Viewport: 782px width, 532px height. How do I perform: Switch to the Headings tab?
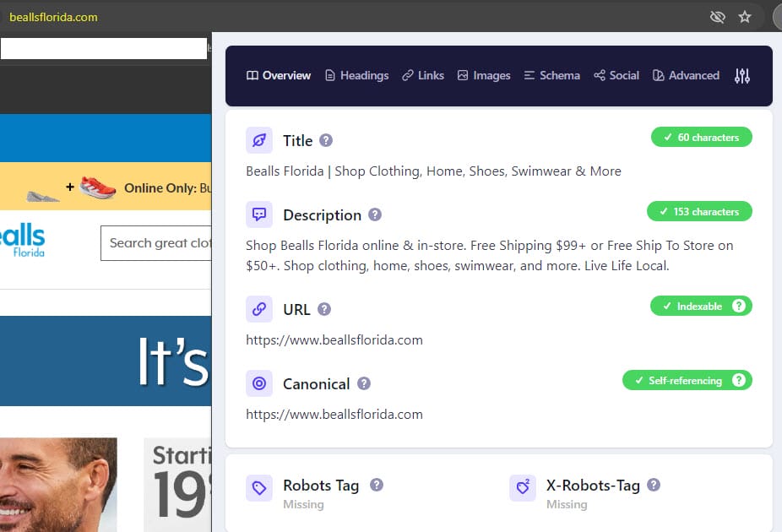click(356, 75)
